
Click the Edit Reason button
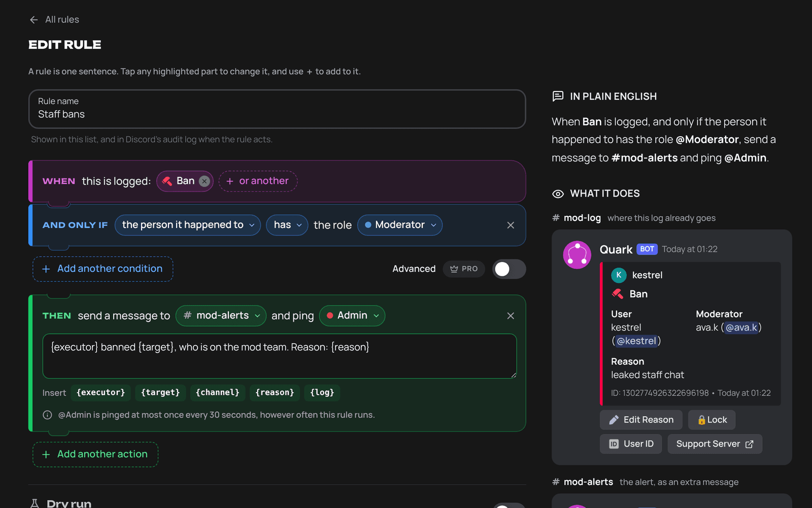coord(641,420)
